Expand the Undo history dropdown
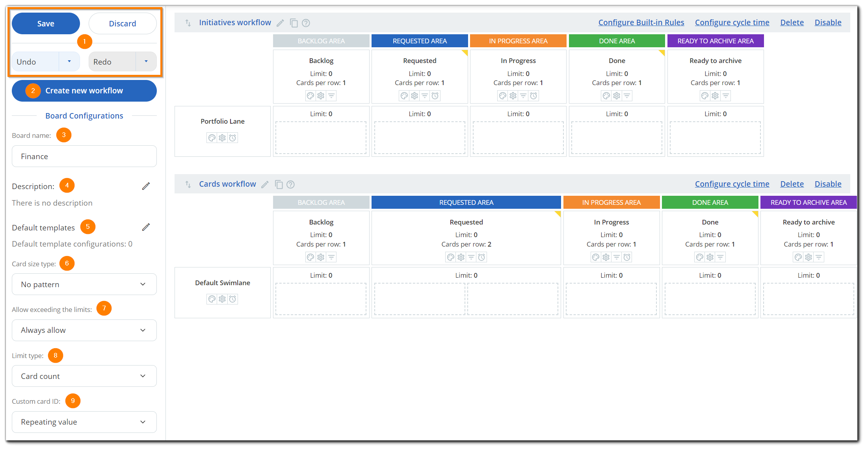868x451 pixels. [69, 61]
